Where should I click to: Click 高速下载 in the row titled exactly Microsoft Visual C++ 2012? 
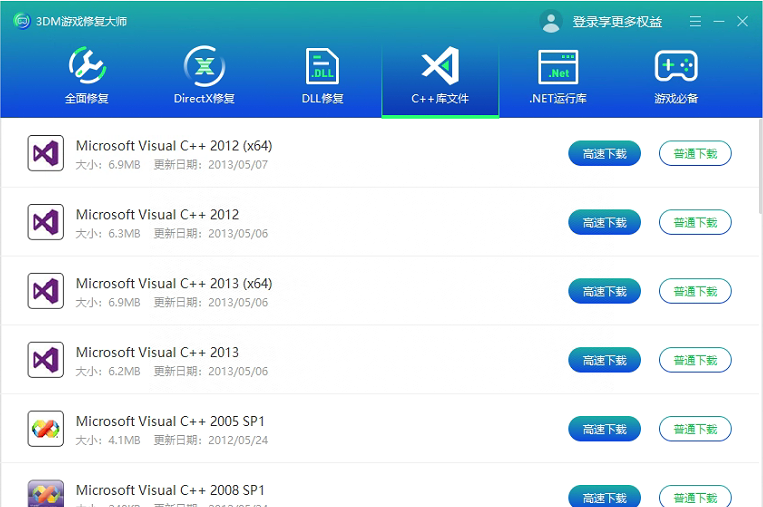pyautogui.click(x=604, y=222)
